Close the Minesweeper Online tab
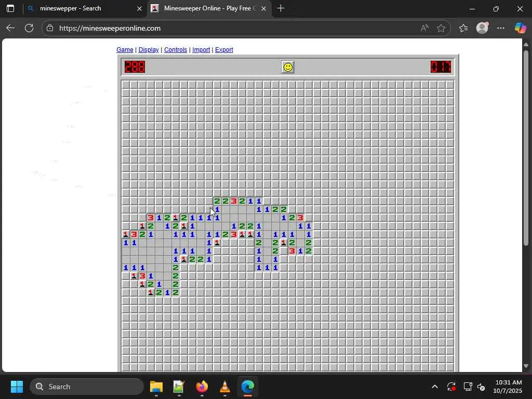 point(263,9)
